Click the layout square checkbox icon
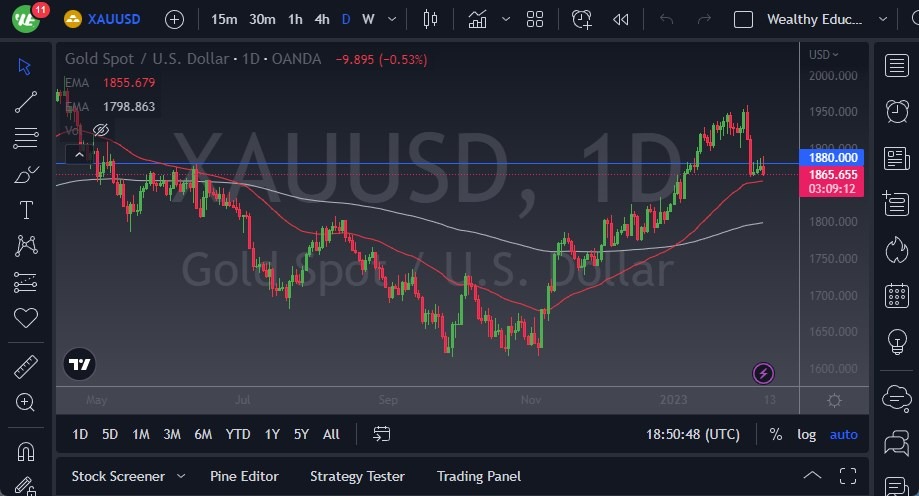Screen dimensions: 919x496 743,19
